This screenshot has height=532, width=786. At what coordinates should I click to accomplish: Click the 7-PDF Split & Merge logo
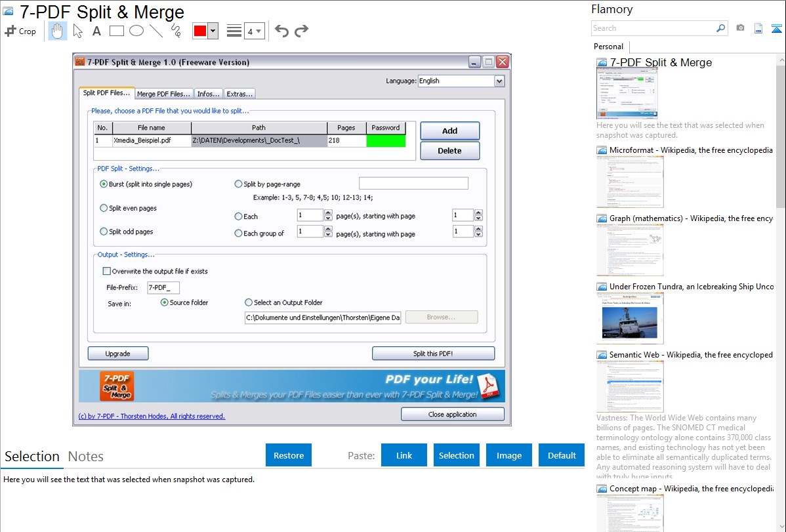117,386
